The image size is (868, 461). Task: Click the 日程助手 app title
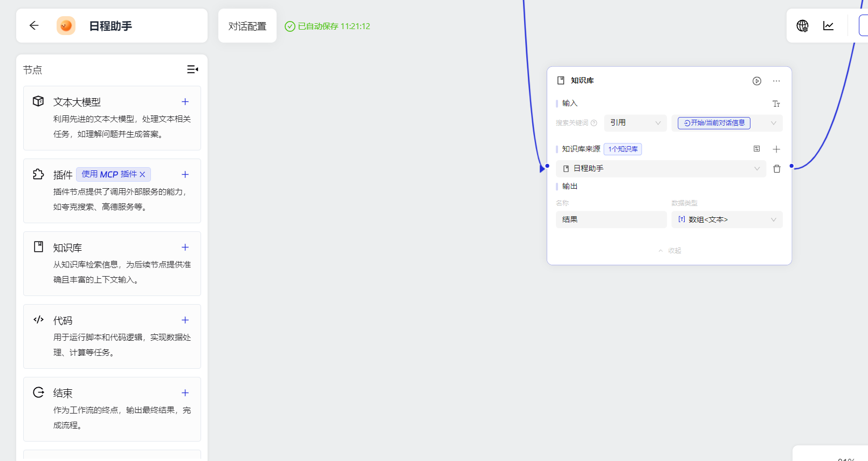tap(111, 26)
